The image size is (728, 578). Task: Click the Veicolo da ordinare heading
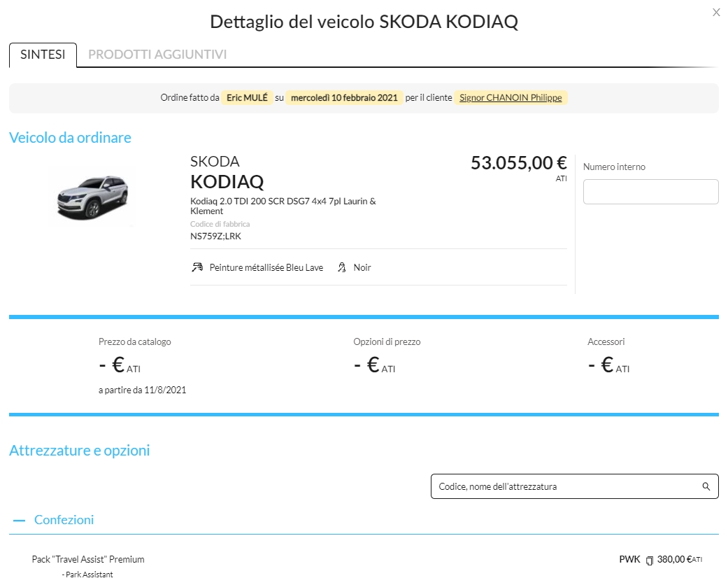[70, 138]
